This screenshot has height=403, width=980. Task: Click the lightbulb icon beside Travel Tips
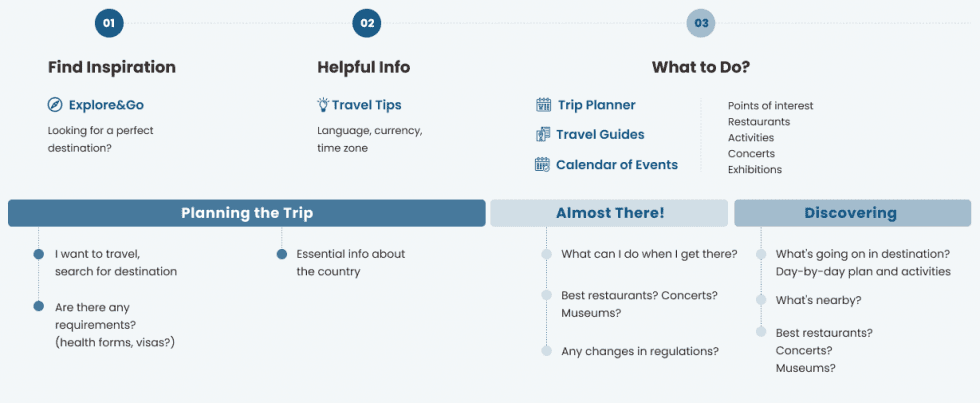tap(323, 104)
